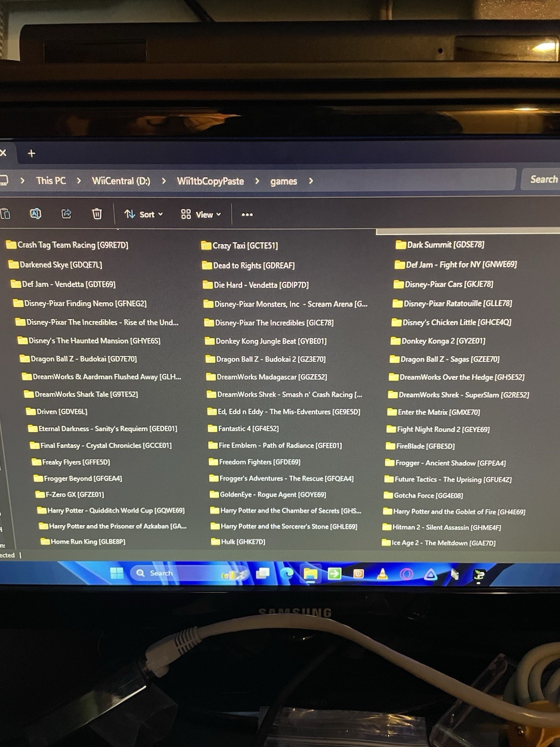Select Gotcha Force [GG4E08]
Screen dimensions: 560x747
point(423,495)
